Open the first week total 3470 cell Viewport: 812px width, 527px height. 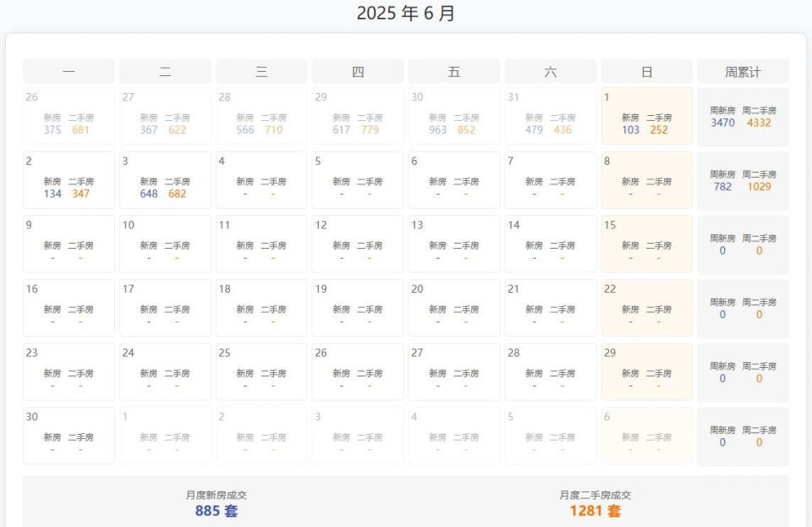(743, 116)
